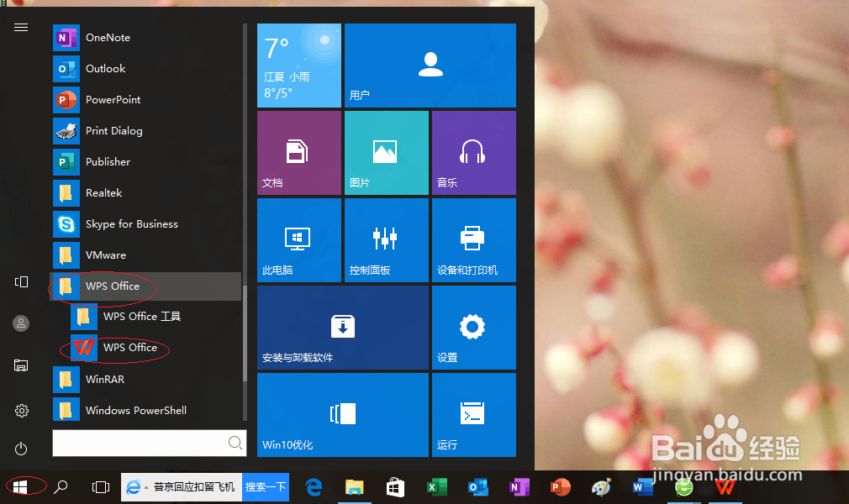Open Outlook on the taskbar

click(477, 487)
